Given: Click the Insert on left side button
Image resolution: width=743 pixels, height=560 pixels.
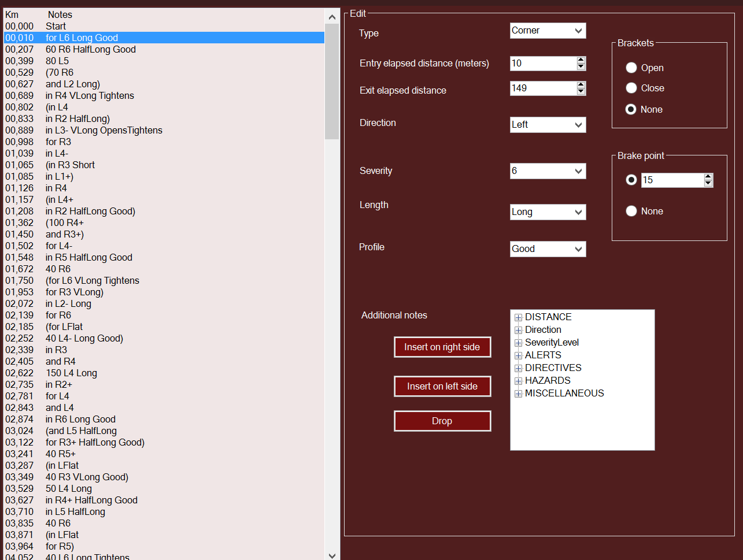Looking at the screenshot, I should coord(442,387).
